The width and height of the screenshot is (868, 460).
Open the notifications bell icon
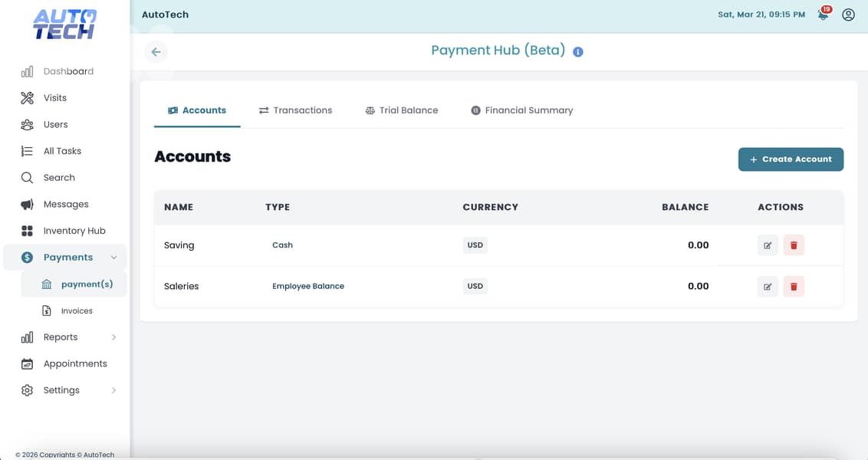coord(823,15)
